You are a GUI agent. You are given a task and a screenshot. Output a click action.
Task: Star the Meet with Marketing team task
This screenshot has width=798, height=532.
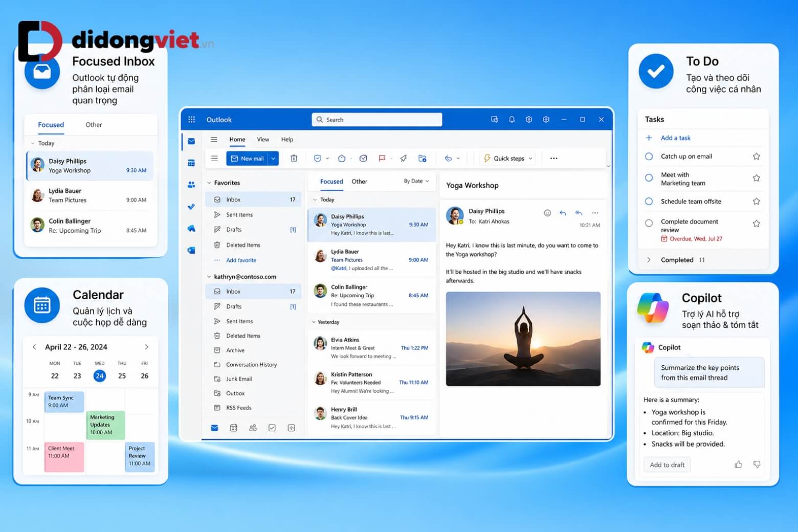[x=756, y=178]
